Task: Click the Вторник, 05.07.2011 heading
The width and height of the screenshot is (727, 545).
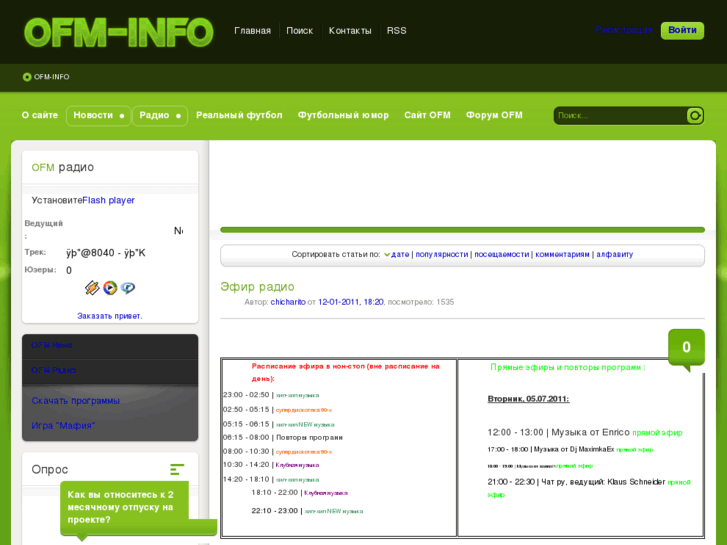Action: point(529,399)
